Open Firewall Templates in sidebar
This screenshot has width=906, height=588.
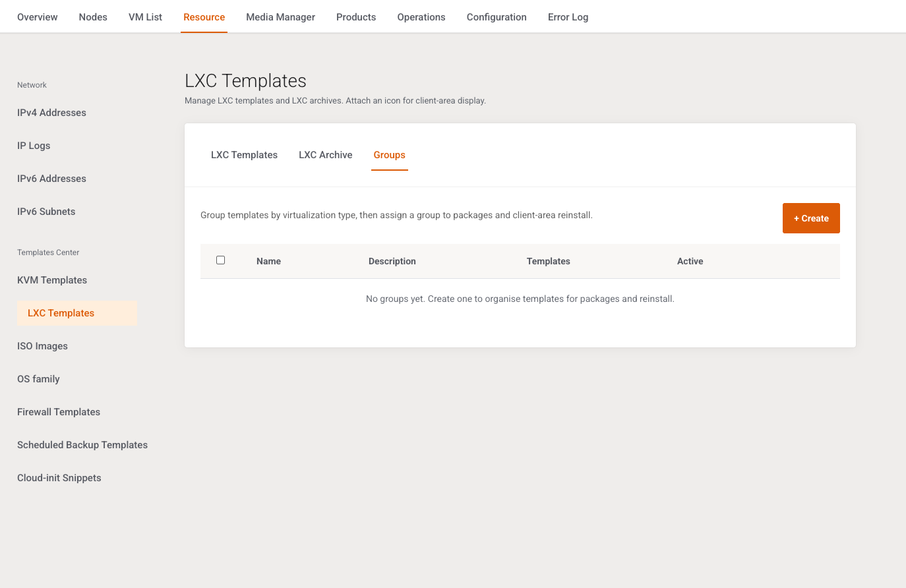[59, 412]
